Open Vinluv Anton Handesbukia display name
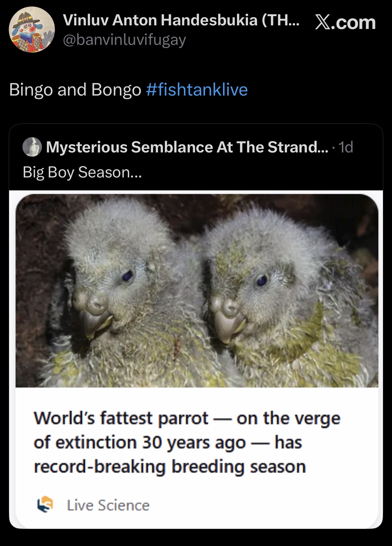This screenshot has width=392, height=546. [181, 21]
